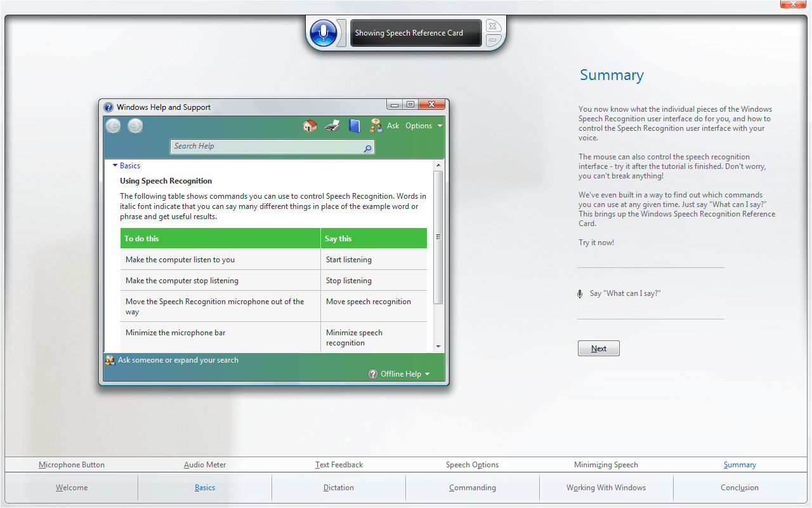Click the speech recognition microphone button
This screenshot has width=812, height=508.
[324, 32]
